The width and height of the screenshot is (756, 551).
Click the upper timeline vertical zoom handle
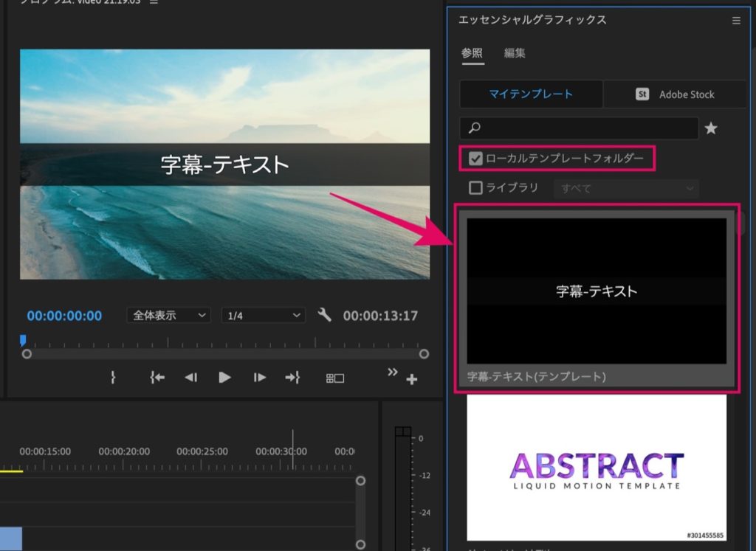click(x=360, y=481)
